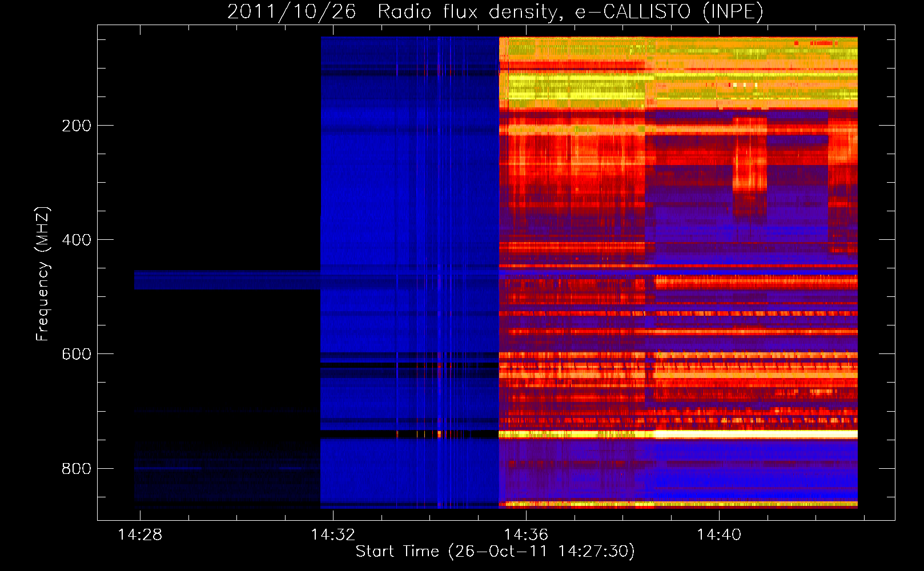
Task: Click the 14:28 time tick label
Action: (140, 534)
